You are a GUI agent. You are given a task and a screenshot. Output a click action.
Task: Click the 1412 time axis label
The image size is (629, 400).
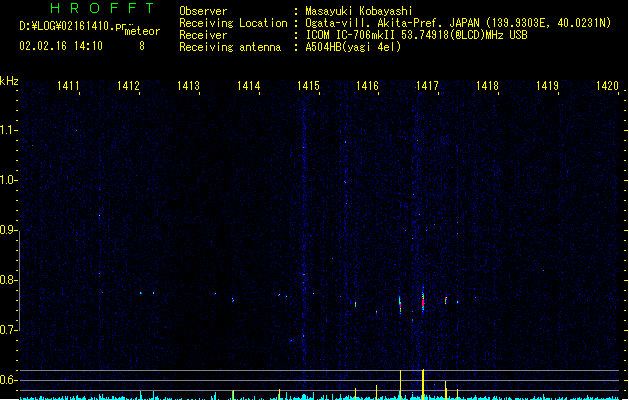(x=128, y=86)
